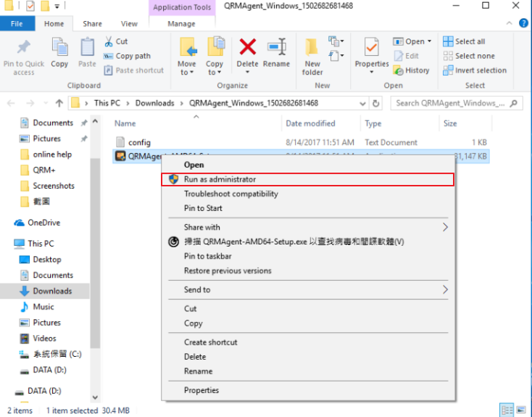Click Downloads in the address path
Viewport: 532px width, 417px height.
tap(154, 103)
